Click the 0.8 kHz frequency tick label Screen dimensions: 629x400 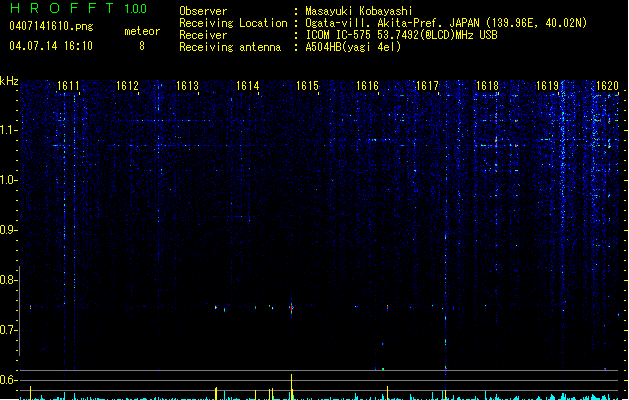click(x=8, y=280)
